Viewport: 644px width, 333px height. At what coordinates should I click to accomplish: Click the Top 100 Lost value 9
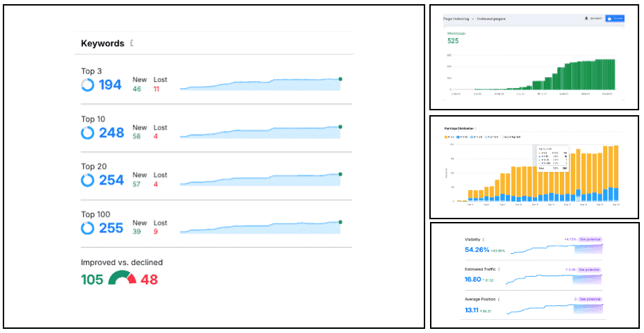pyautogui.click(x=156, y=232)
